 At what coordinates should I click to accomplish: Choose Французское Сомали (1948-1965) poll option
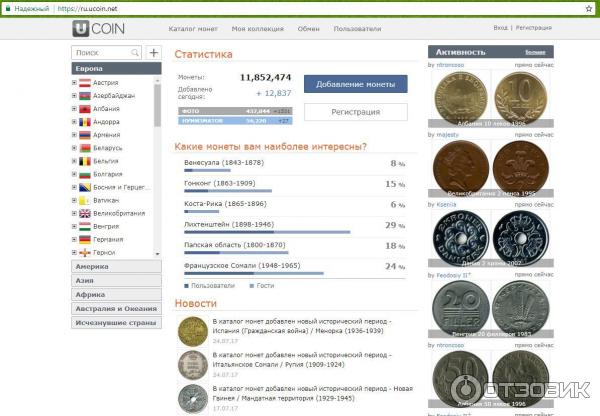coord(242,266)
